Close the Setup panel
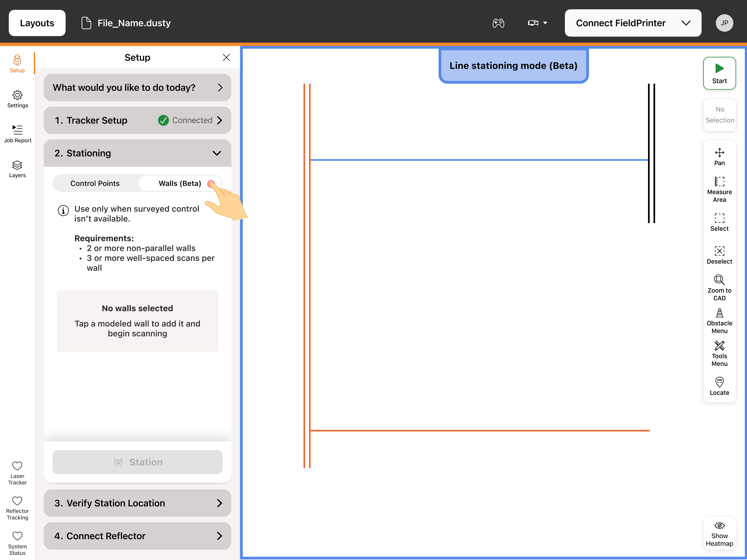The image size is (747, 560). (x=226, y=57)
